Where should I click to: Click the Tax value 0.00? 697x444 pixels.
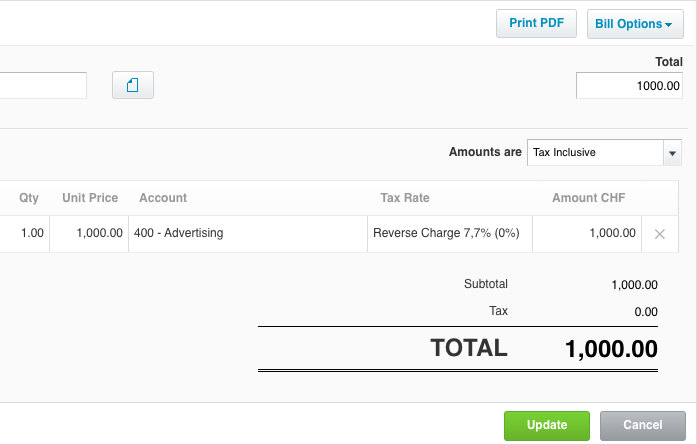click(646, 312)
